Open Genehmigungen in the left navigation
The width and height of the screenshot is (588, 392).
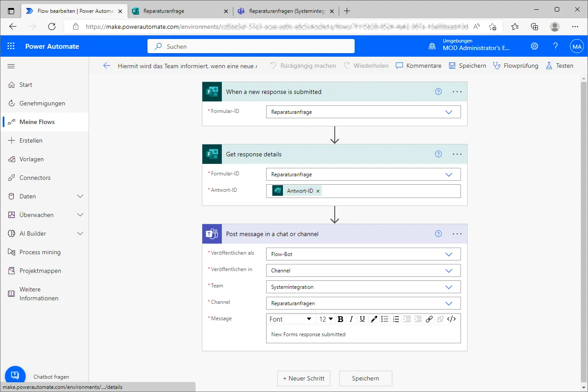click(44, 103)
